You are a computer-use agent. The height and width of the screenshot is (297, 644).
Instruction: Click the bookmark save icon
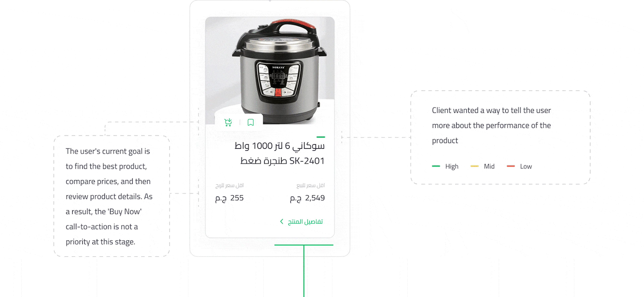(x=251, y=122)
